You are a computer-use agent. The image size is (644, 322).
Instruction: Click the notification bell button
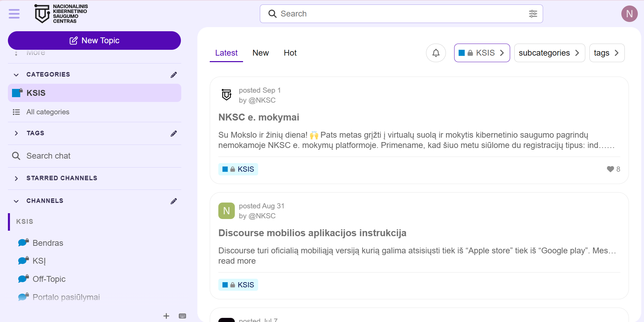436,53
